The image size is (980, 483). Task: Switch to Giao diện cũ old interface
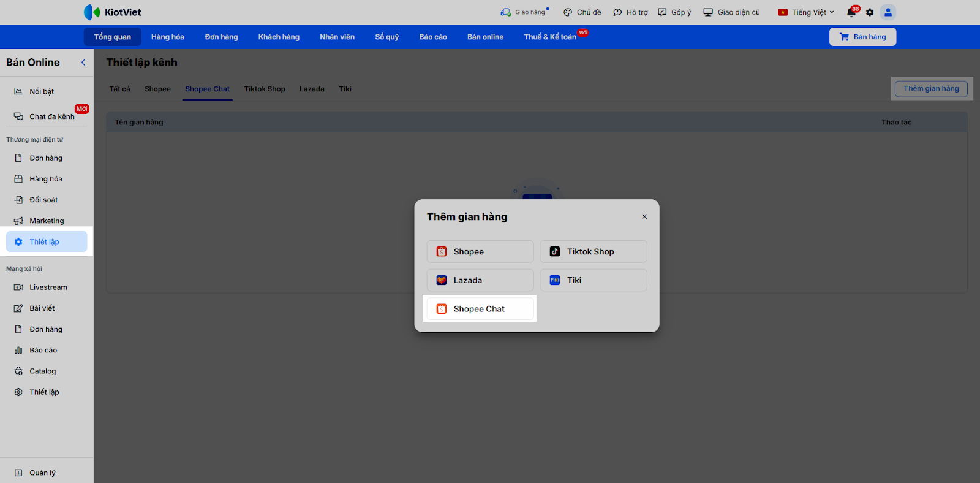point(731,12)
